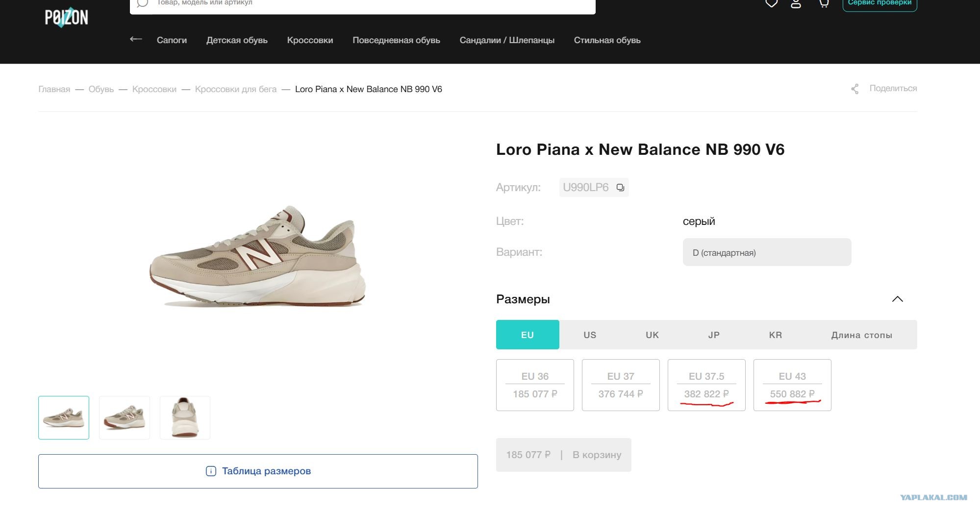Select size EU 36

(535, 385)
